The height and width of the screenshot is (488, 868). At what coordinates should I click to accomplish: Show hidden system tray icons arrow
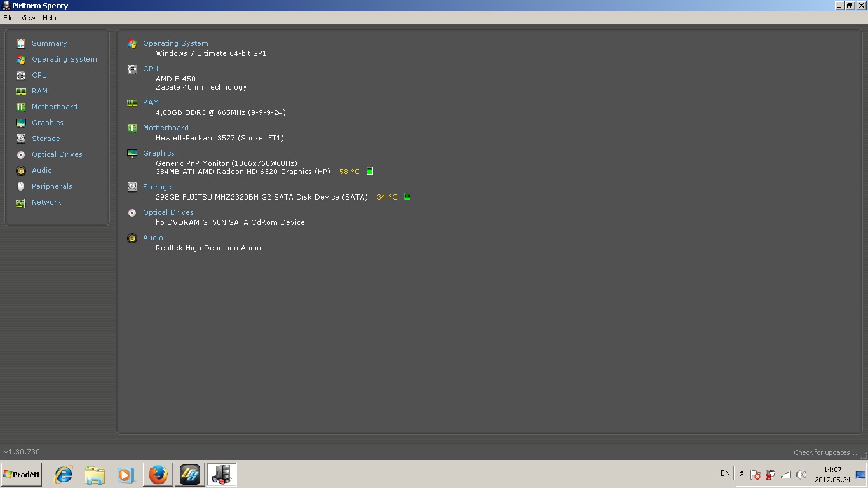pos(742,474)
